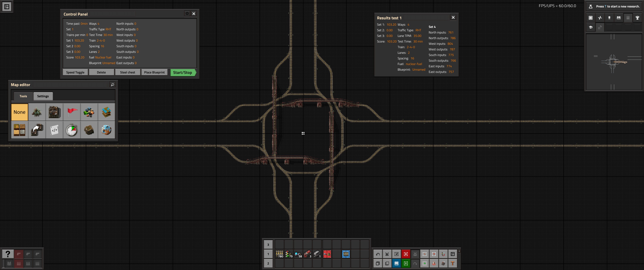
Task: Select the clone entities arrow tool
Action: tap(37, 130)
